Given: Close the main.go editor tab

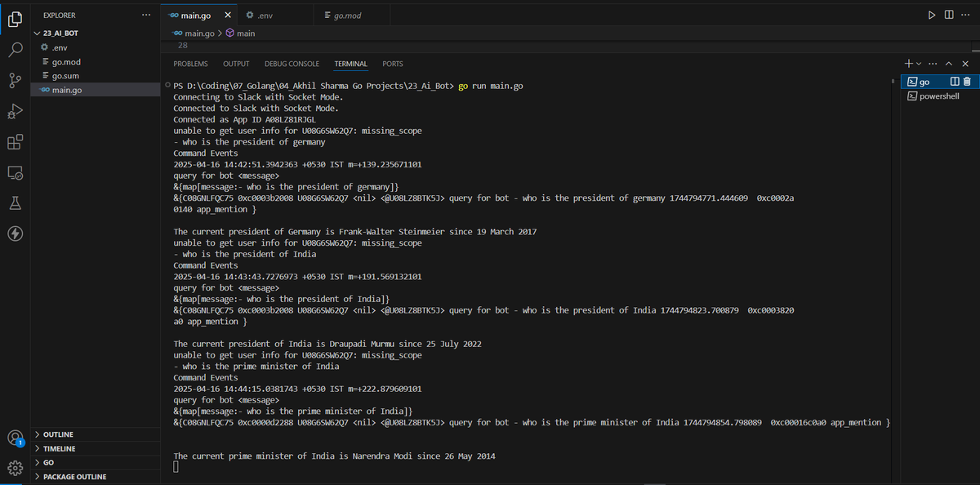Looking at the screenshot, I should pos(228,16).
